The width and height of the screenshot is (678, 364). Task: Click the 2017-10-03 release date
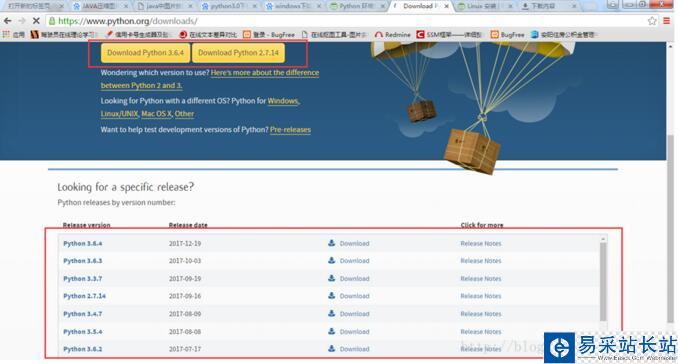pyautogui.click(x=185, y=261)
